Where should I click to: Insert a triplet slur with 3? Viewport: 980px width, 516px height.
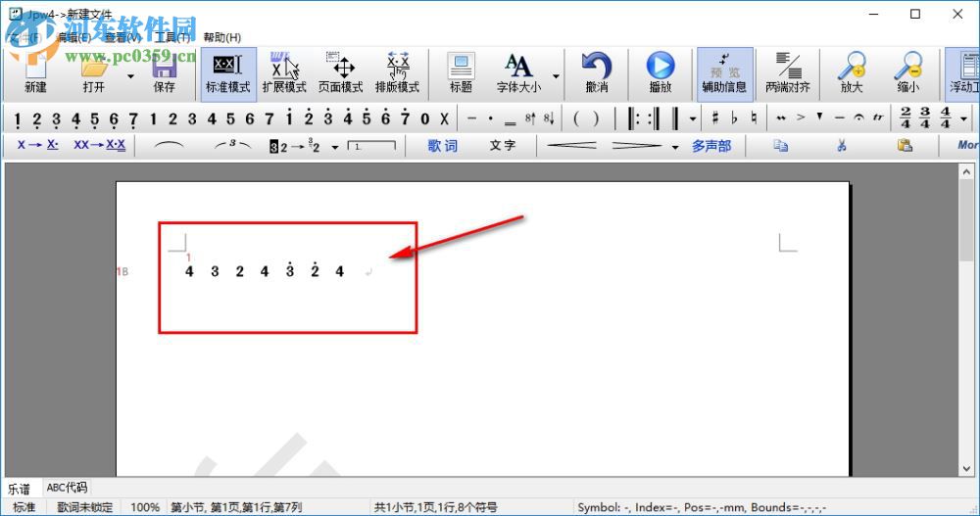pos(232,145)
